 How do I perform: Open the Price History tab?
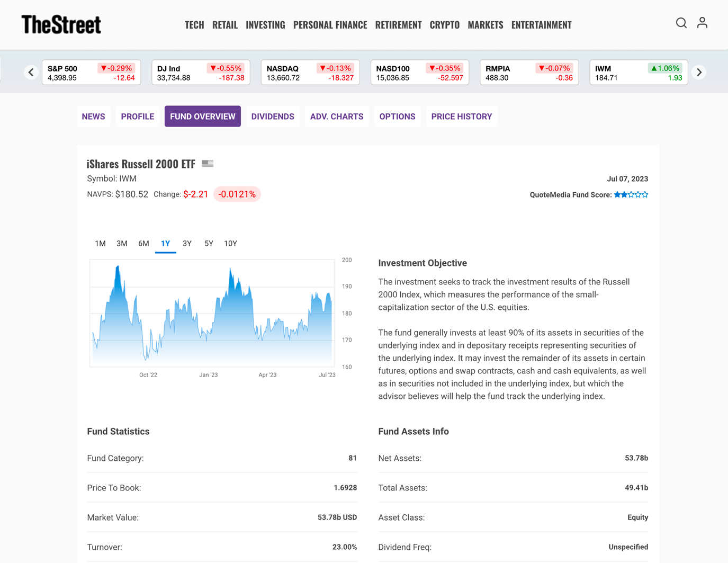(461, 117)
